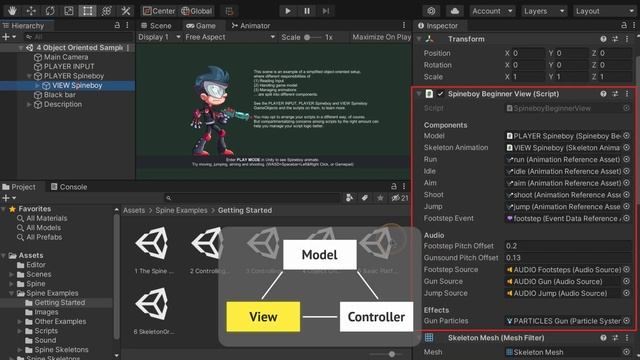Adjust the Game view Scale slider
640x360 pixels.
tap(312, 37)
